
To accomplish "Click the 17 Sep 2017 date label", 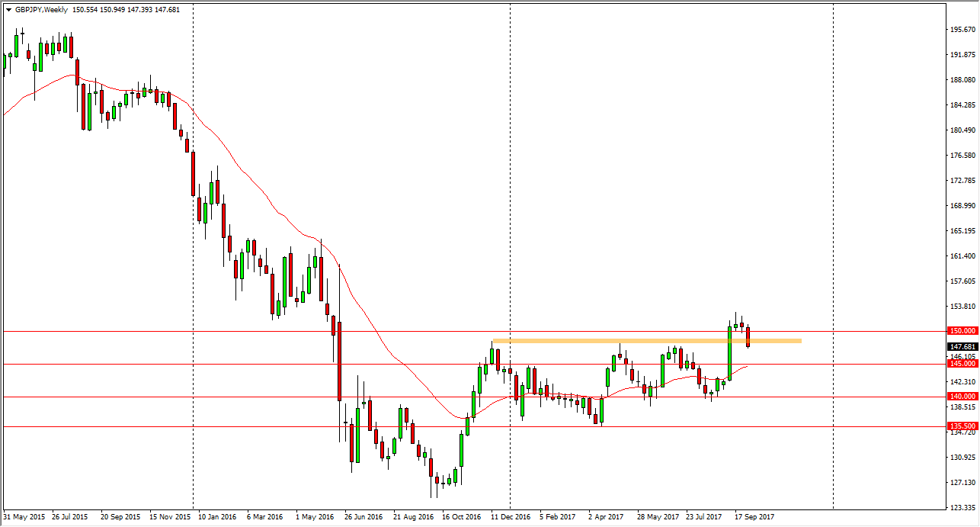I will (754, 516).
